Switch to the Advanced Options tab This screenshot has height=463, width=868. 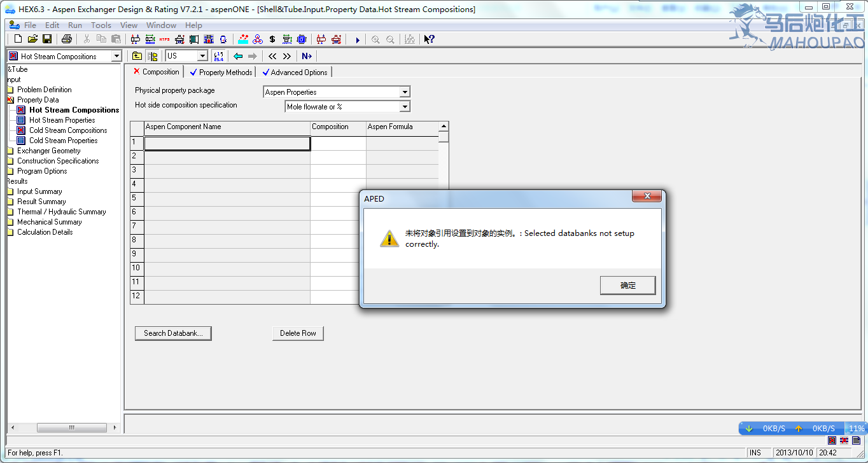295,72
